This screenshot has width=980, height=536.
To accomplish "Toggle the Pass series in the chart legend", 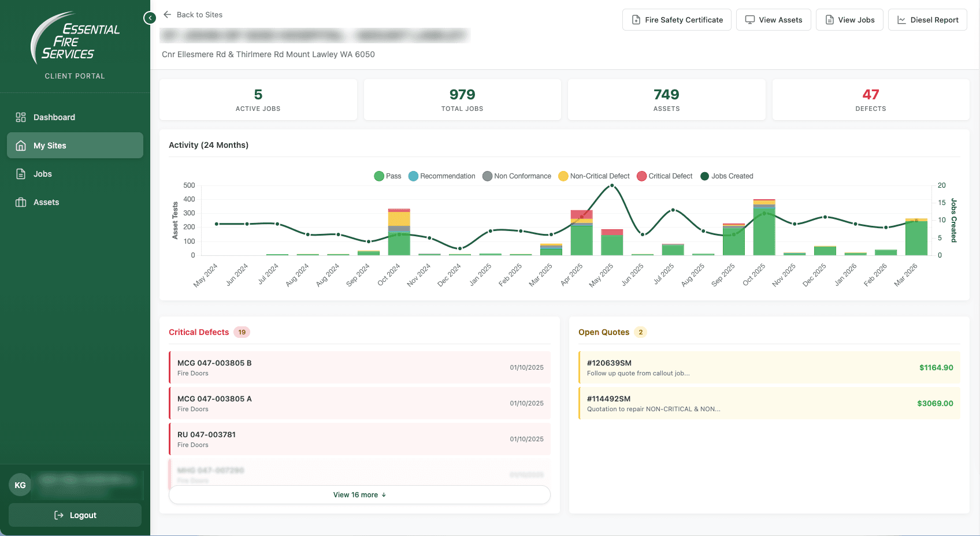I will [x=388, y=176].
